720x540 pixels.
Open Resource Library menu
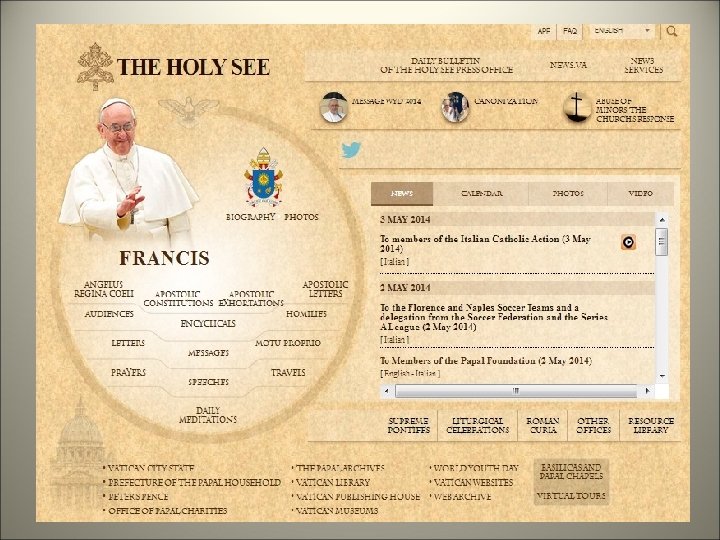(x=651, y=426)
